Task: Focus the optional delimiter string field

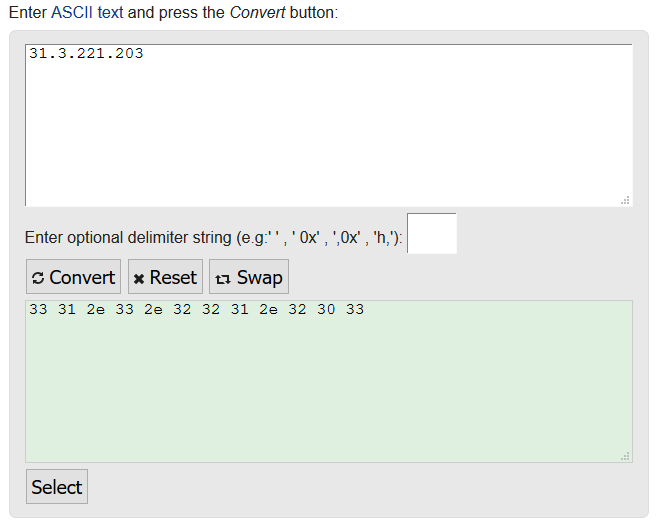Action: (x=432, y=234)
